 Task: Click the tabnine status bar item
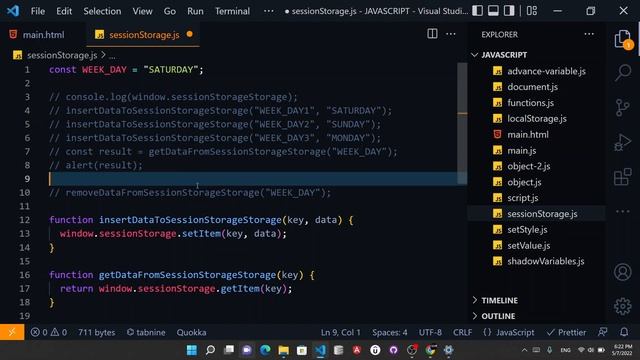[146, 332]
